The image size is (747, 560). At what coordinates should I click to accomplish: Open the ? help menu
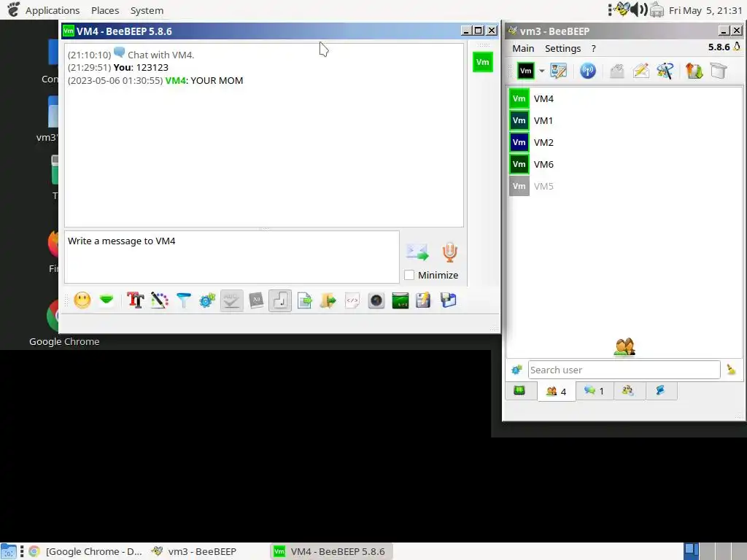coord(593,49)
